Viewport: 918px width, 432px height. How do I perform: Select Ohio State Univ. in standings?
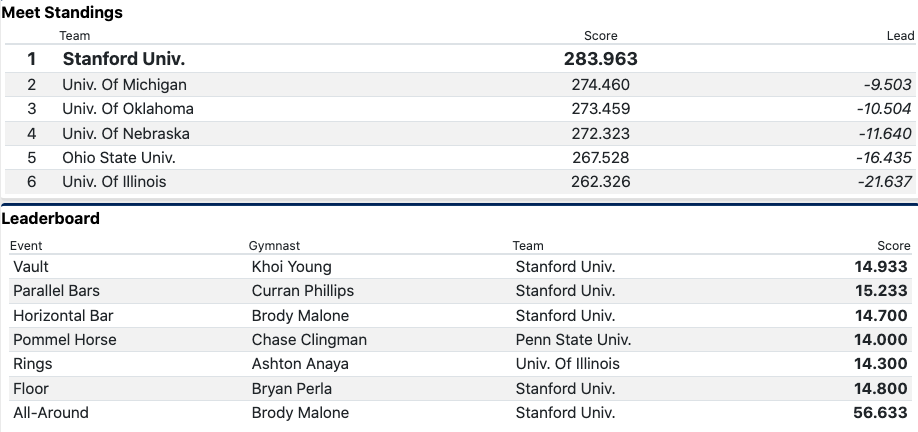118,158
